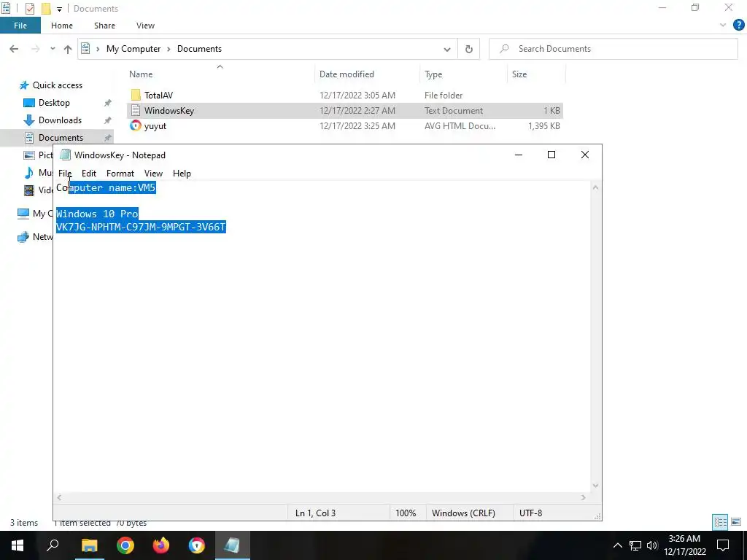Open AVG Secure Browser from taskbar
Screen dimensions: 747x560
click(x=196, y=545)
